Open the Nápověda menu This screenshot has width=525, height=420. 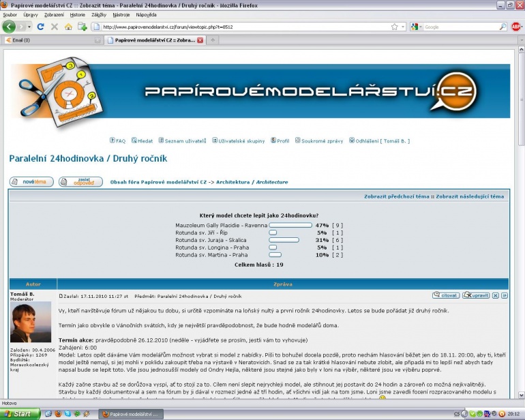pos(146,15)
